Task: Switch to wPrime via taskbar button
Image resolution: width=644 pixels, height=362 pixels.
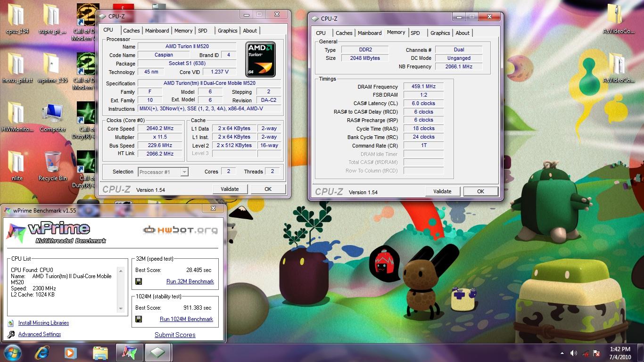Action: click(129, 353)
